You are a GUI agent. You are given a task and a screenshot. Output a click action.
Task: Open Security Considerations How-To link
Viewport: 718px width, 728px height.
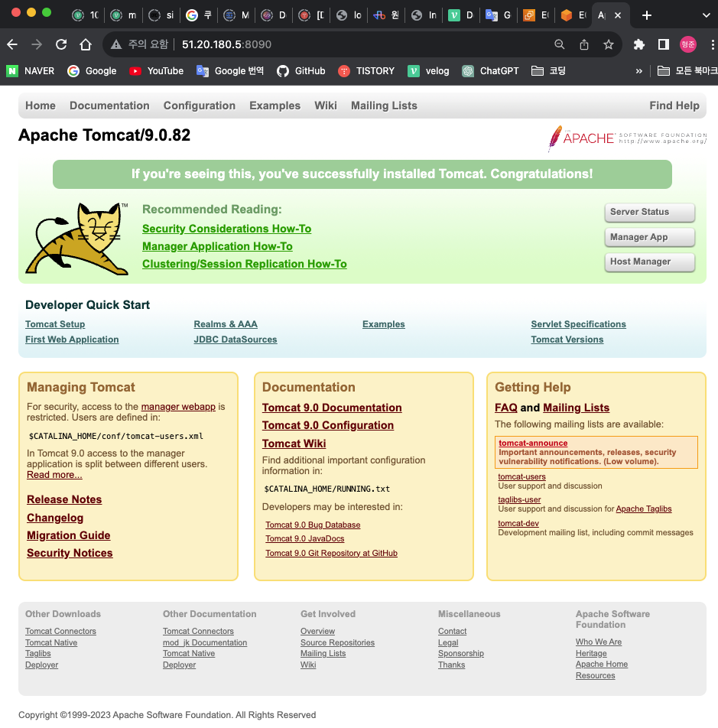226,229
